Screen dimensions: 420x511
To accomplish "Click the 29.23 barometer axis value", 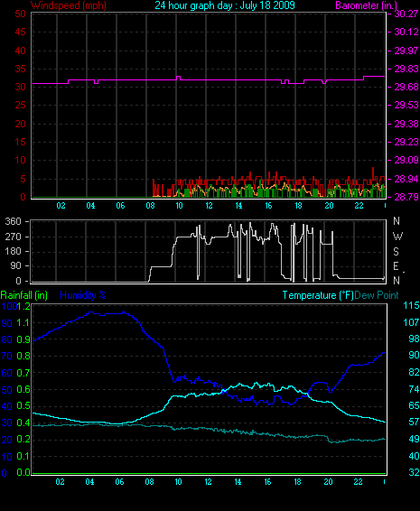I will click(406, 142).
